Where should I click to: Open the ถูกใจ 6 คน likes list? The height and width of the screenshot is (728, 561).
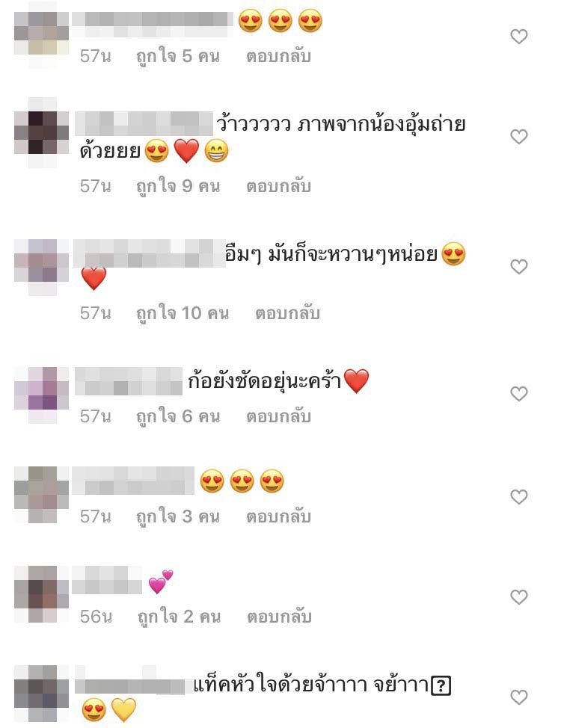[178, 417]
